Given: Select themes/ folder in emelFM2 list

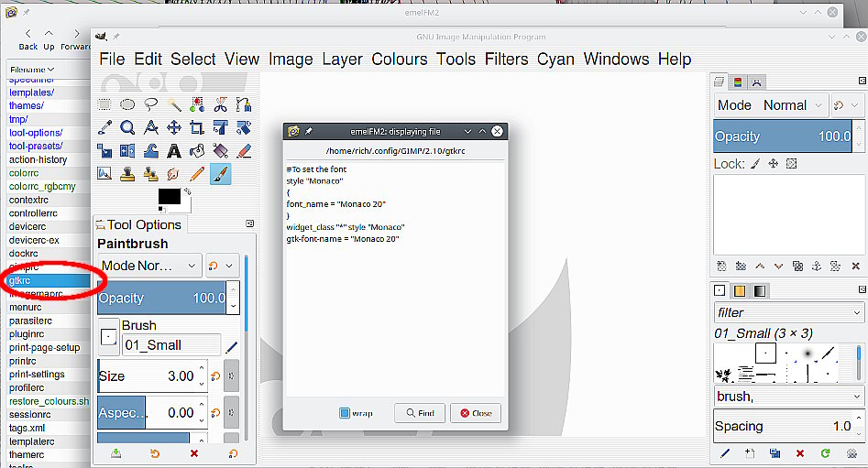Looking at the screenshot, I should [x=26, y=105].
